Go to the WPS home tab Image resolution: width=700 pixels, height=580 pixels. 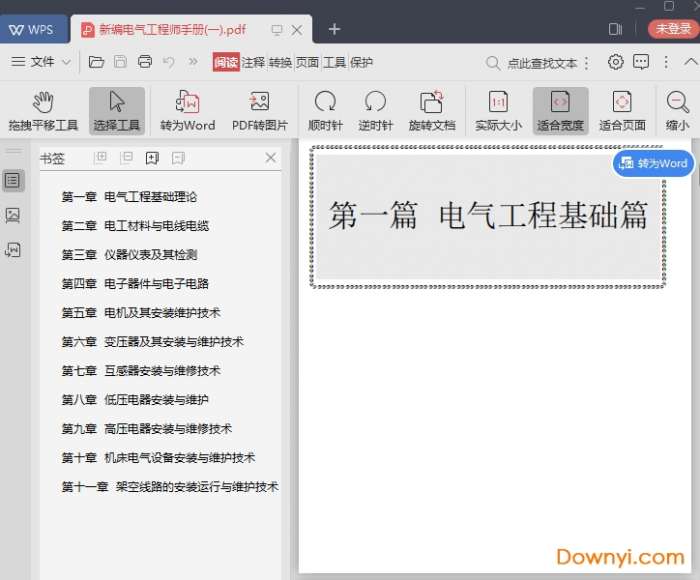point(32,29)
